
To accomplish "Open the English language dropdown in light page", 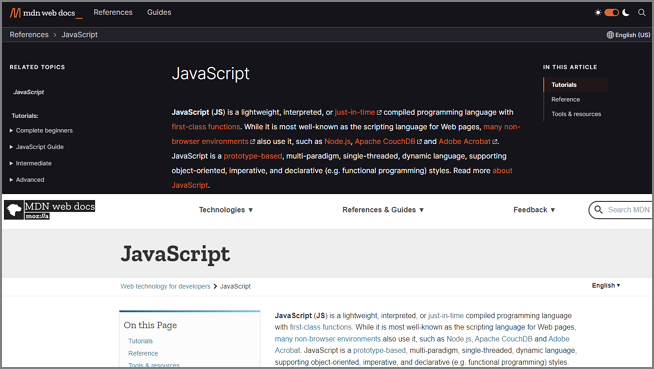I will pos(606,286).
